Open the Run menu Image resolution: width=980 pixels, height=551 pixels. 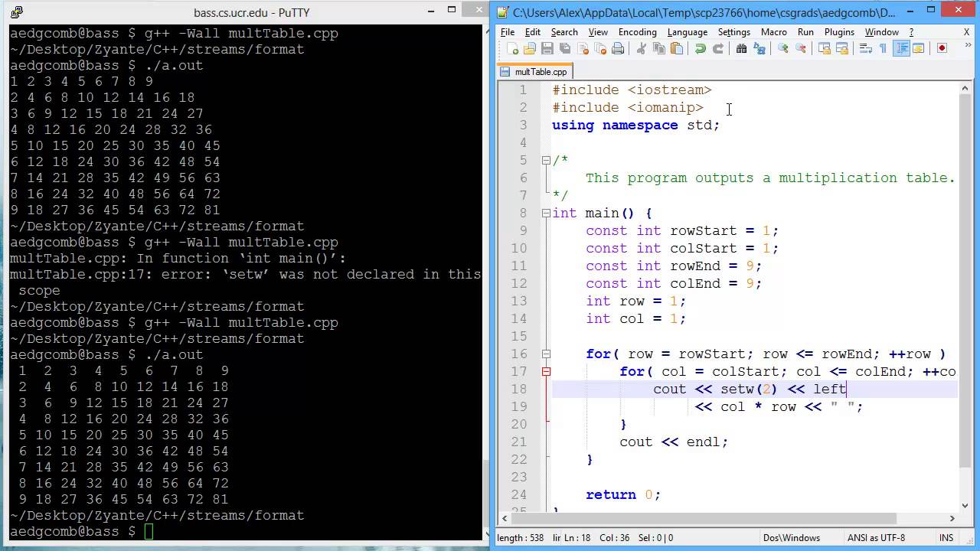point(805,32)
